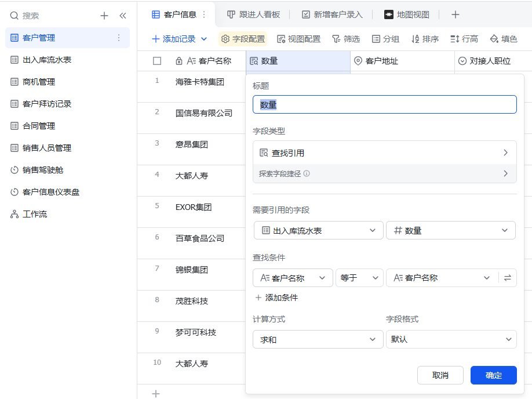Open the 分组 grouping tool

[x=385, y=39]
